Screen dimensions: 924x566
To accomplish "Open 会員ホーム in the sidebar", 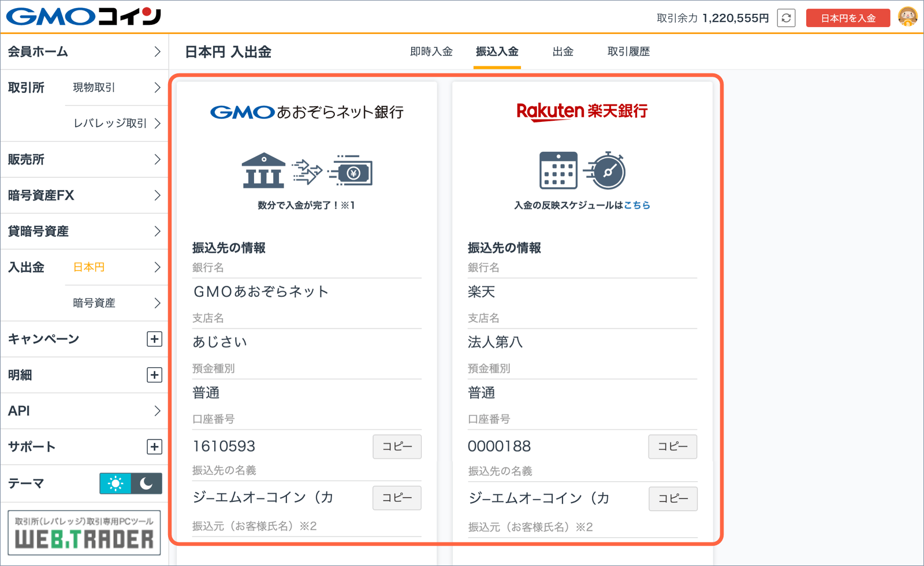I will (x=84, y=52).
